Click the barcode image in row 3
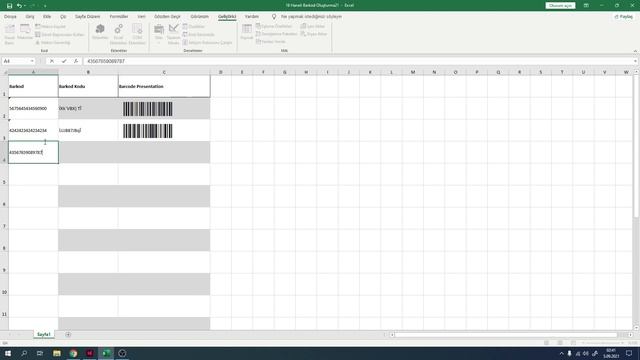 point(148,131)
